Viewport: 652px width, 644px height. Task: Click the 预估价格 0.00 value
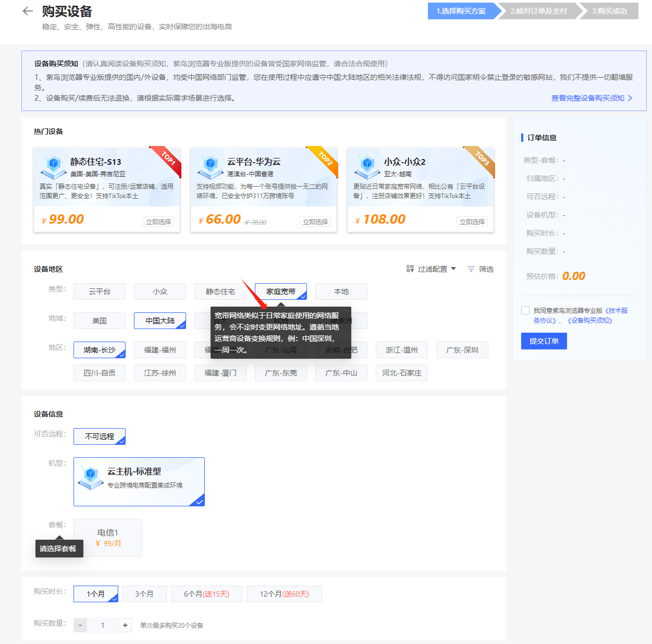pos(574,276)
